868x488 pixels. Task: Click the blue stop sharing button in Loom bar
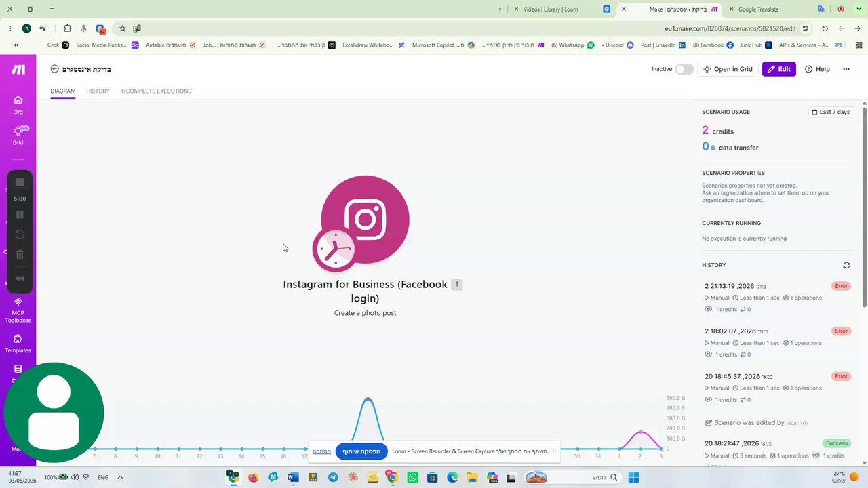click(361, 451)
